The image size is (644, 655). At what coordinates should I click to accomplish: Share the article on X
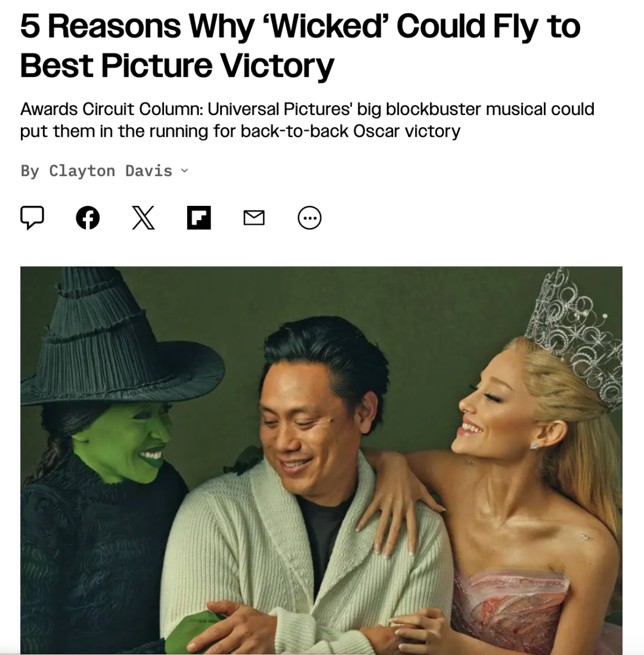[x=143, y=218]
